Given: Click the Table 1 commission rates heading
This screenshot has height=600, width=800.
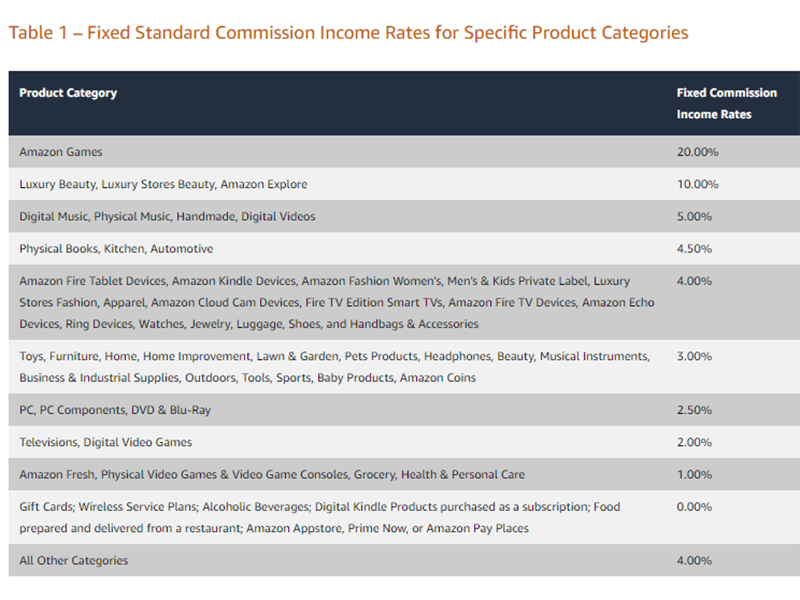Looking at the screenshot, I should (348, 33).
